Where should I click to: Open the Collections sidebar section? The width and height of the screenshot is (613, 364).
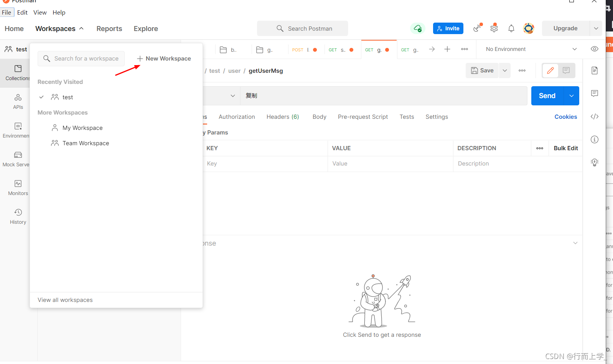18,73
